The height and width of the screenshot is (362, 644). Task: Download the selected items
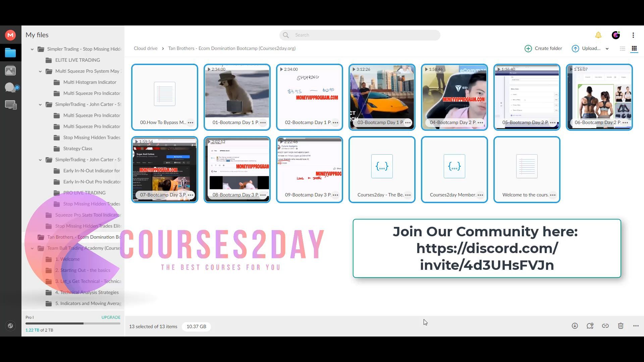575,326
